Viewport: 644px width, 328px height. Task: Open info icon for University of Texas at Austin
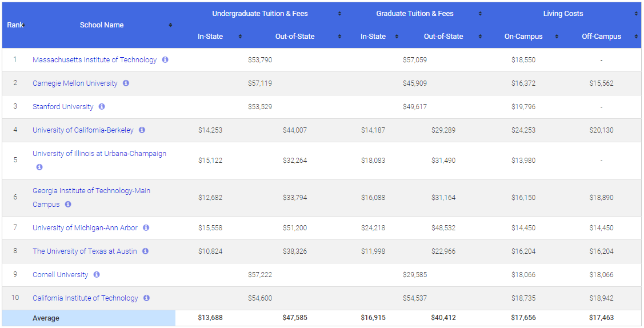(145, 251)
